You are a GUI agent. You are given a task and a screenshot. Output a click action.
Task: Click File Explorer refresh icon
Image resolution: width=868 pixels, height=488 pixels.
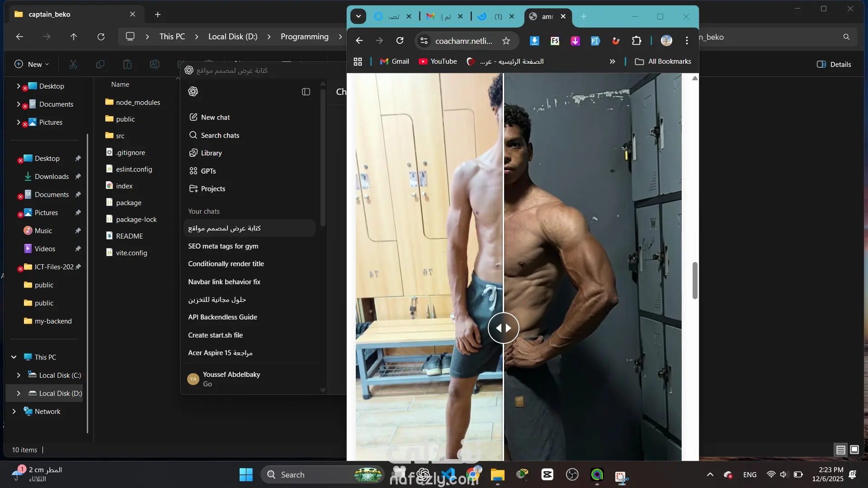tap(101, 37)
